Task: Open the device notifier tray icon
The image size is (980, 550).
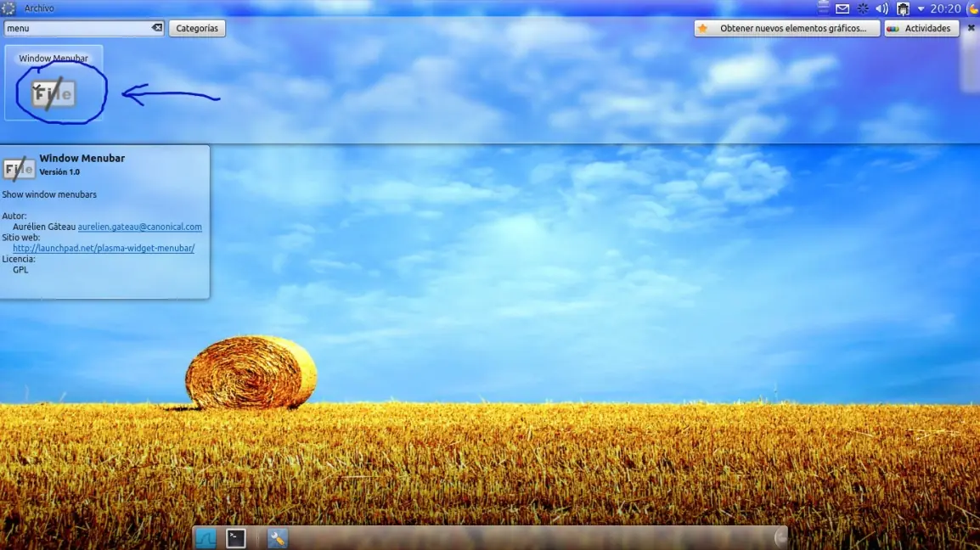Action: point(903,8)
